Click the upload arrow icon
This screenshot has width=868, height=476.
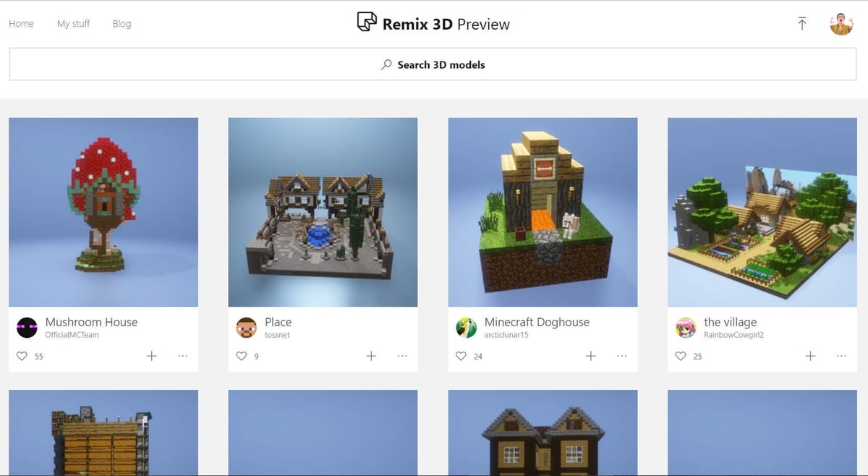801,23
